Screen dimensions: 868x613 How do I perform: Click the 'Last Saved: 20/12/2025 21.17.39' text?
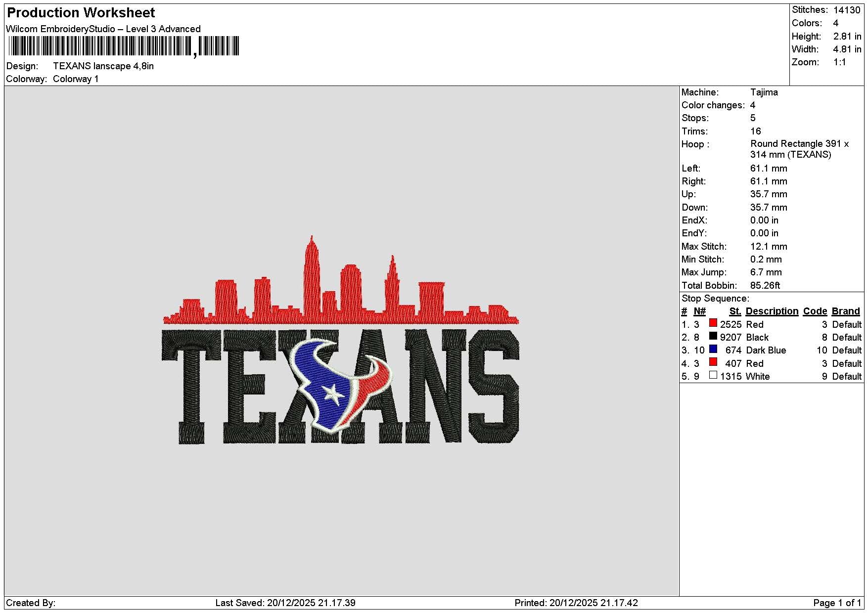click(x=285, y=603)
